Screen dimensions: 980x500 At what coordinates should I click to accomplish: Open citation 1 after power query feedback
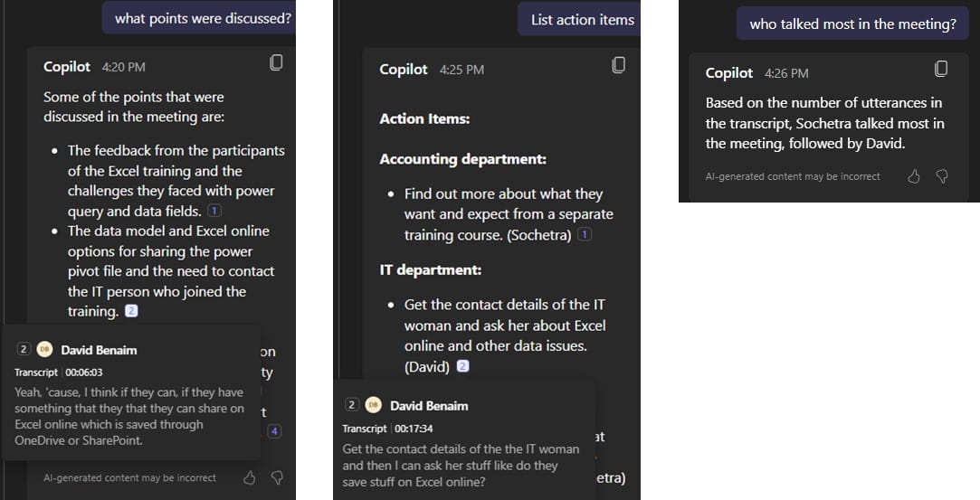coord(214,211)
